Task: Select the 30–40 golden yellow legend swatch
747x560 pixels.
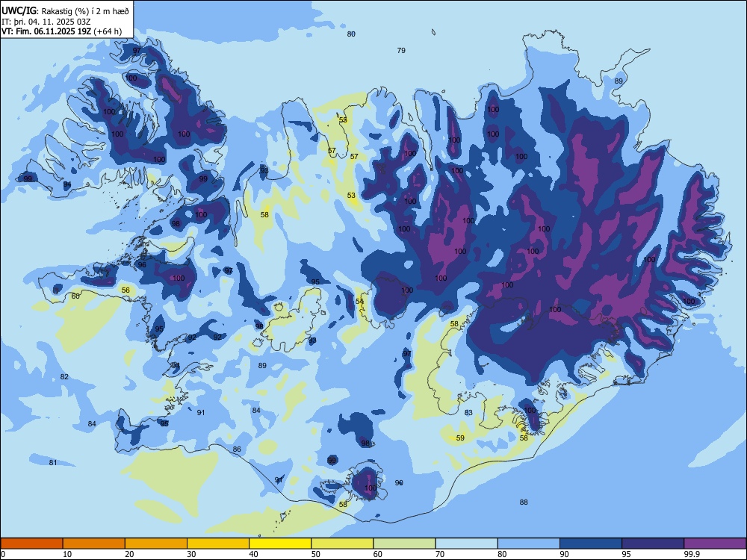Action: tap(218, 544)
